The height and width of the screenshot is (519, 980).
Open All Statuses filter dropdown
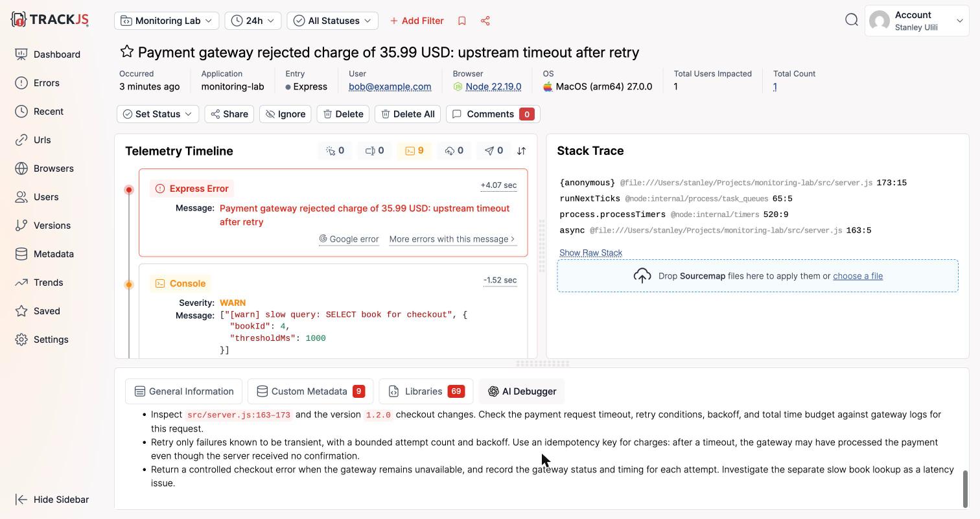click(x=332, y=21)
